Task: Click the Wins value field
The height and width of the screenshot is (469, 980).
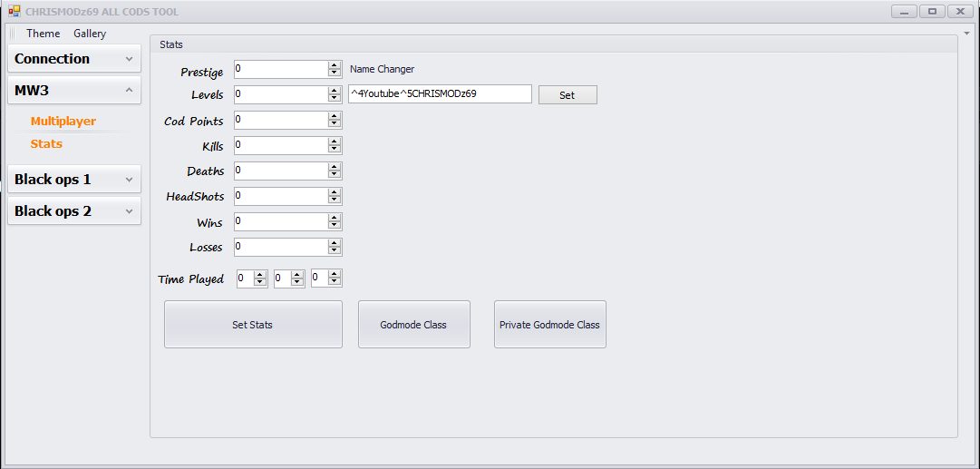Action: tap(281, 222)
